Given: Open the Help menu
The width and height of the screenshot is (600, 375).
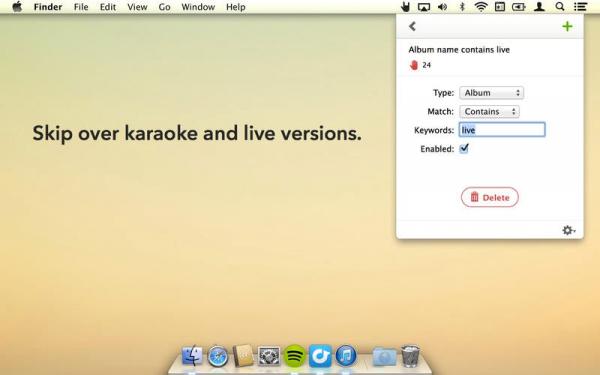Looking at the screenshot, I should point(236,7).
